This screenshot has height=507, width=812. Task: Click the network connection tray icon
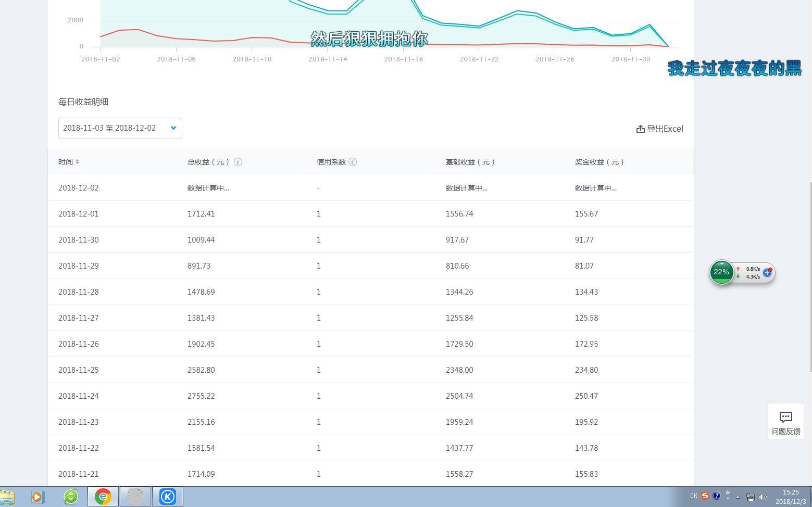(x=751, y=497)
